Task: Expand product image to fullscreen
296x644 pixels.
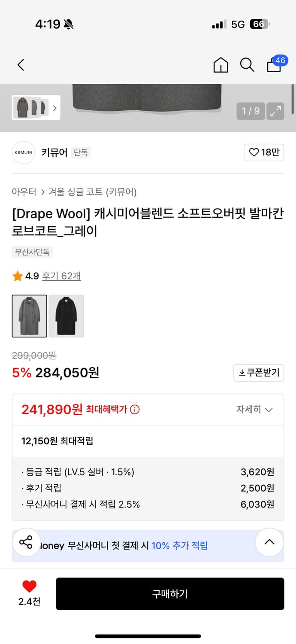Action: 275,111
